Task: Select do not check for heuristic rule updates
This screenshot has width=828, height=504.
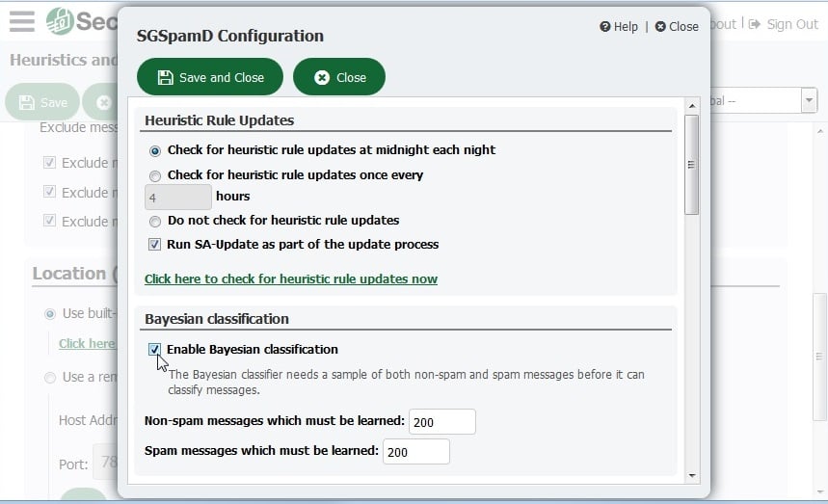Action: tap(155, 221)
